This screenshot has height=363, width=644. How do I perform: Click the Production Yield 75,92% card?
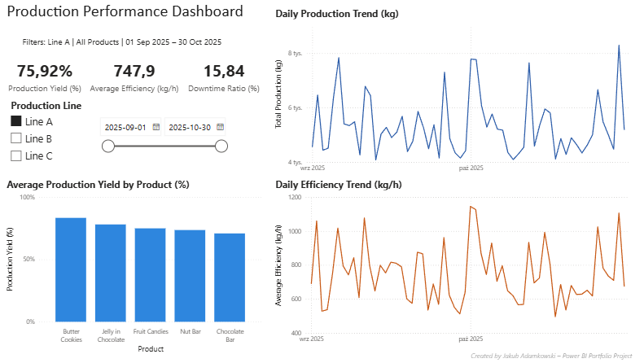click(45, 77)
